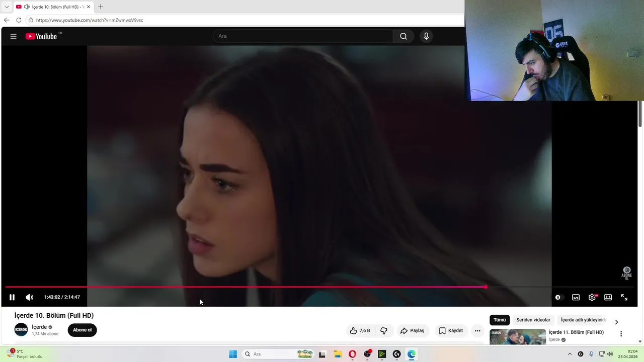Close the İçerde 10. Bölüm tab
Viewport: 644px width, 362px height.
point(89,7)
